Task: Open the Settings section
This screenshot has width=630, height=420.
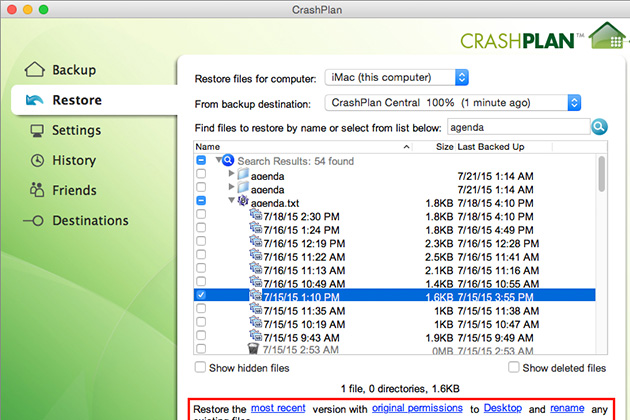Action: coord(76,130)
